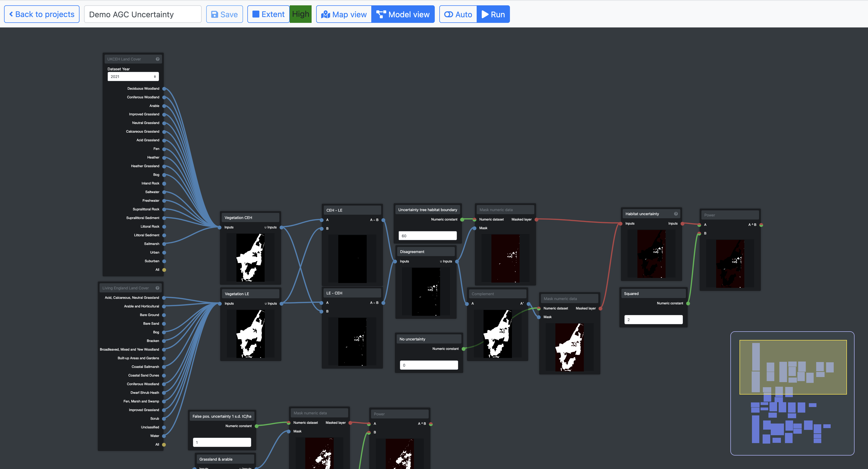The width and height of the screenshot is (868, 469).
Task: Toggle the High resolution setting
Action: (x=301, y=14)
